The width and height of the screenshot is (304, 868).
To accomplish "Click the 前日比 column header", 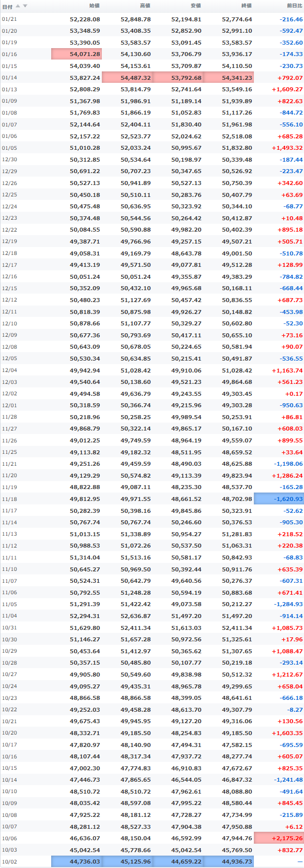I will pyautogui.click(x=295, y=6).
